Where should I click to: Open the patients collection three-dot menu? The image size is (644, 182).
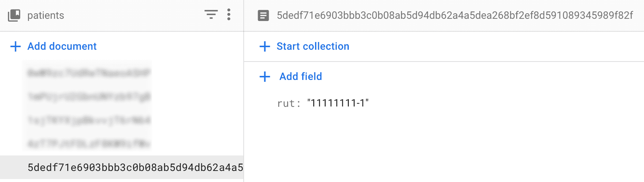[229, 15]
